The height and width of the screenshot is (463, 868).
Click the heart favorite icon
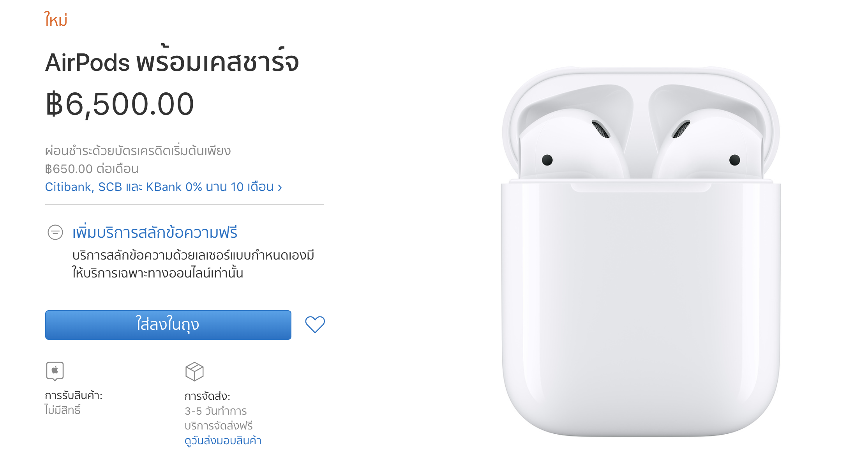coord(315,324)
